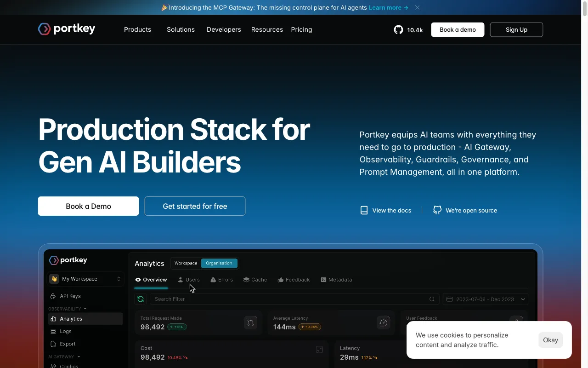This screenshot has height=368, width=588.
Task: Click the Average Latency stopwatch icon
Action: pos(384,322)
